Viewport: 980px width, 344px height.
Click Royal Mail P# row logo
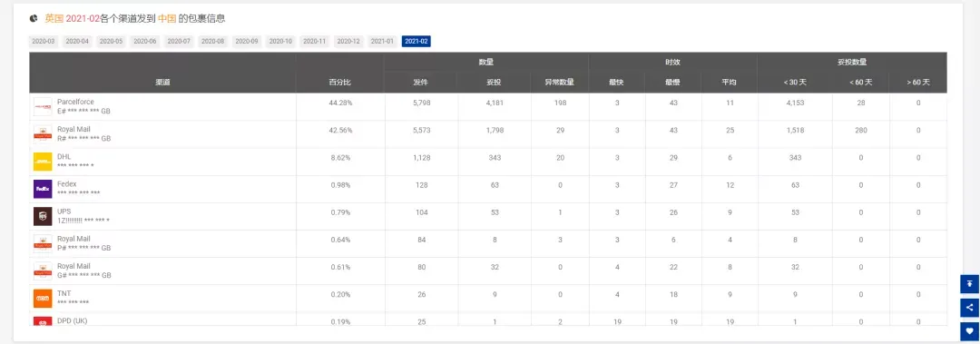[43, 243]
